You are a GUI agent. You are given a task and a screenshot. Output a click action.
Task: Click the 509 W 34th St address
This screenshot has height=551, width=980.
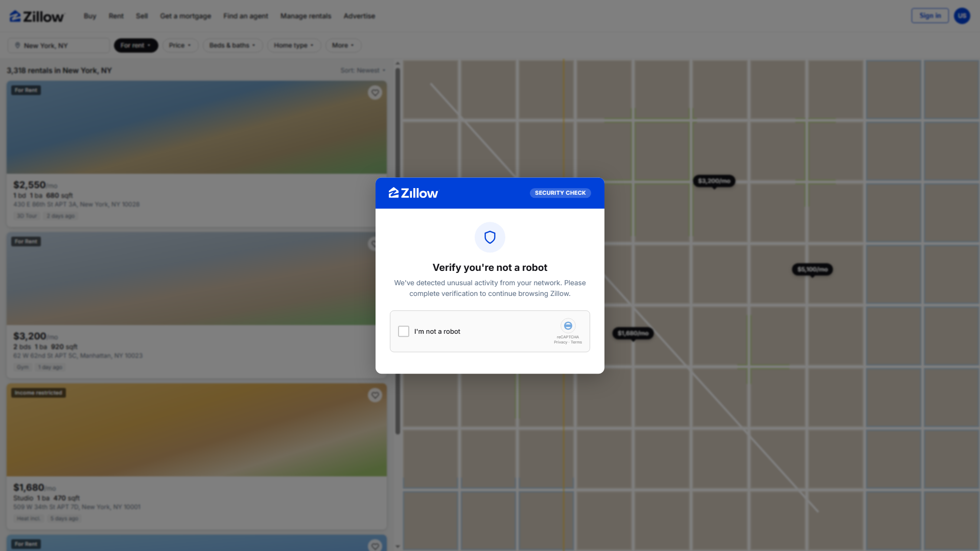click(77, 507)
